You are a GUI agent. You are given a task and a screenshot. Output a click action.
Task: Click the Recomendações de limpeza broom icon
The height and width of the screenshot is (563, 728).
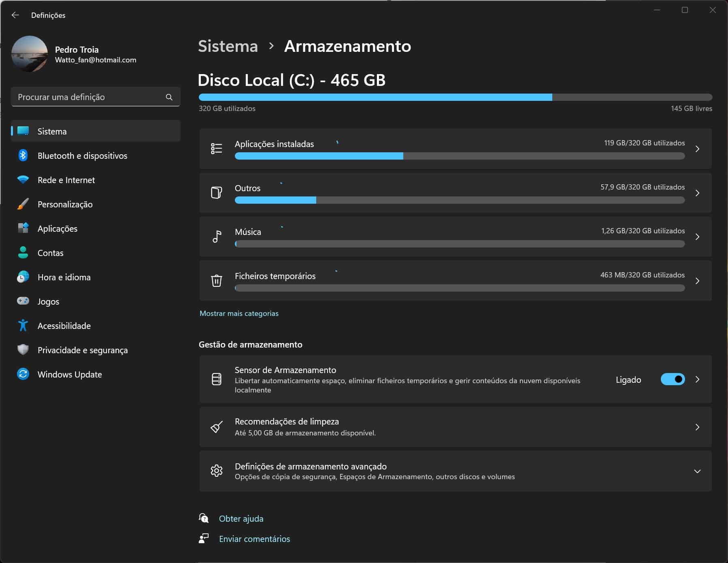[x=217, y=427]
